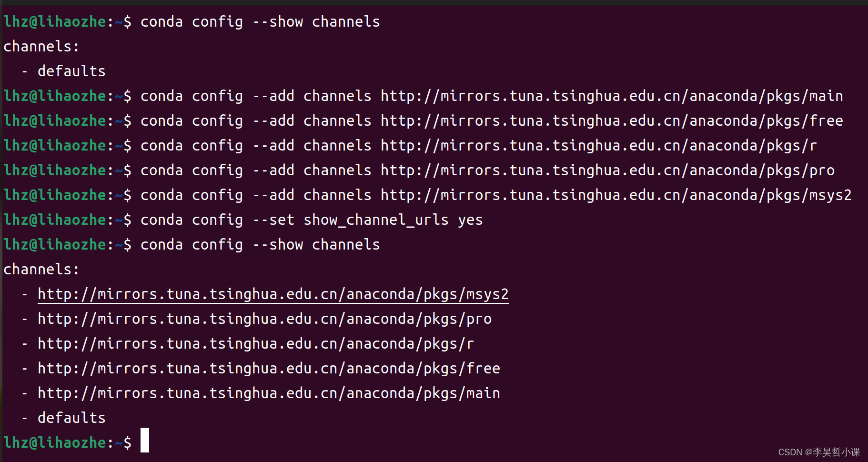This screenshot has width=868, height=462.
Task: Click the terminal cursor block at prompt
Action: (x=145, y=440)
